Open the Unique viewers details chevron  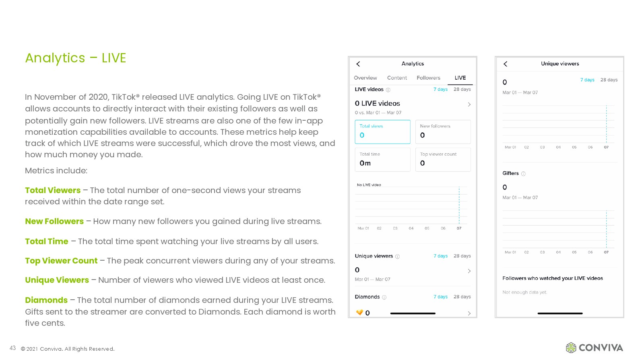(469, 271)
